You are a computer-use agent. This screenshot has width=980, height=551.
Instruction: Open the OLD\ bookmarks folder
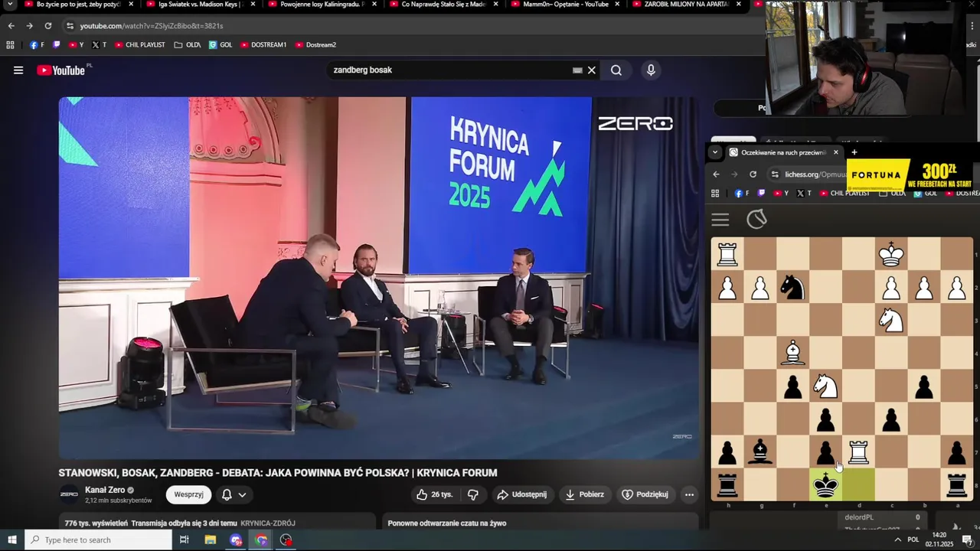[188, 45]
